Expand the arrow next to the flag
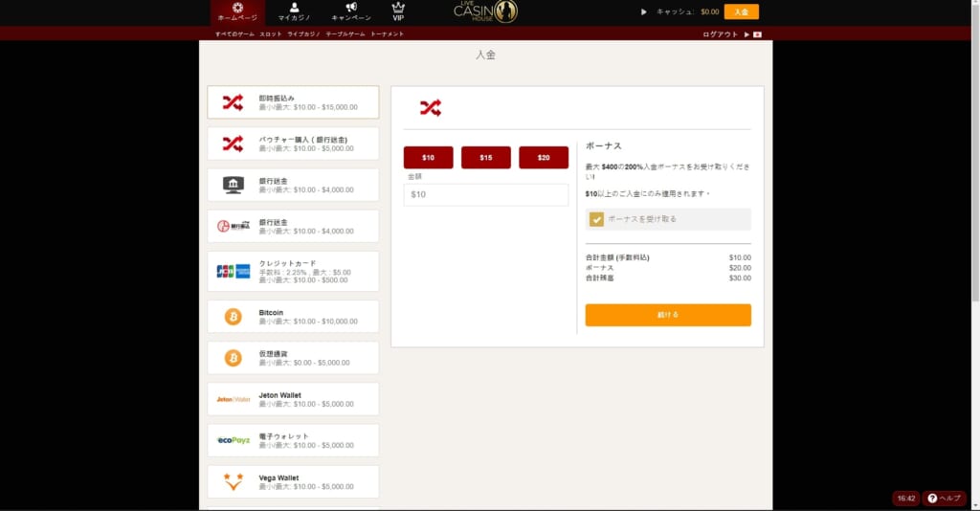 pyautogui.click(x=746, y=34)
